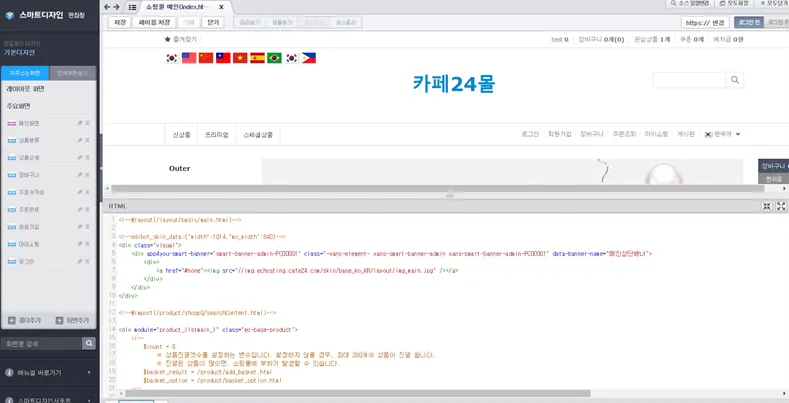Expand the 매뉴얼 바로가기 menu arrow

(89, 373)
